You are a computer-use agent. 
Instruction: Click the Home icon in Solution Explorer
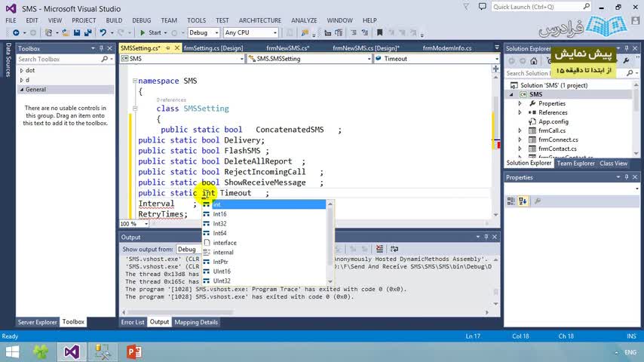[x=533, y=61]
